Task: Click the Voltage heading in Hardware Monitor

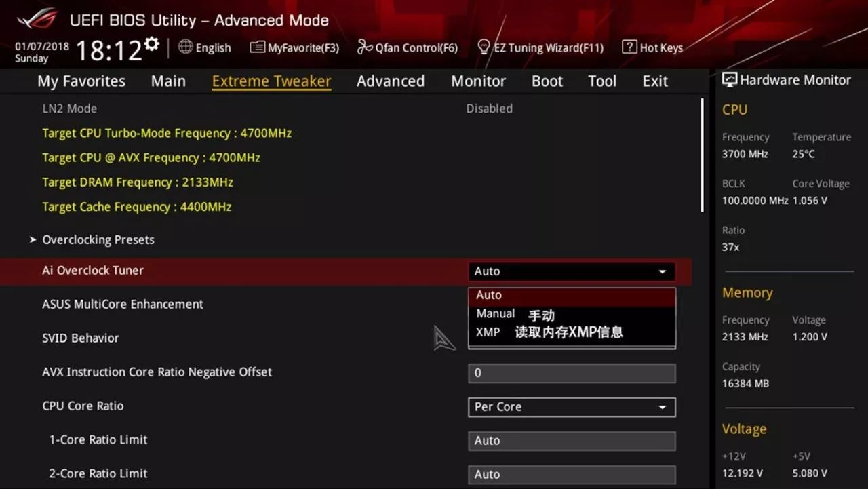Action: (x=744, y=429)
